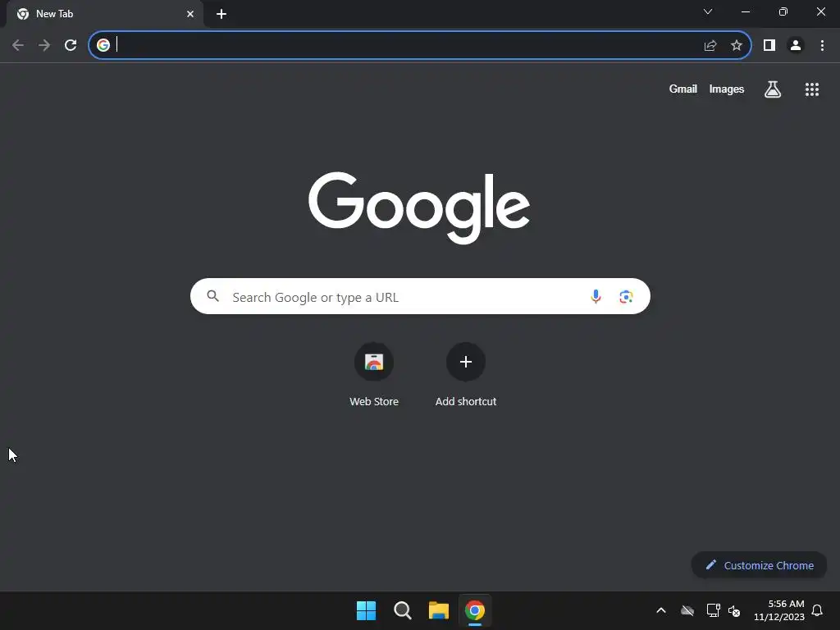Bookmark this tab with star icon

(x=737, y=46)
